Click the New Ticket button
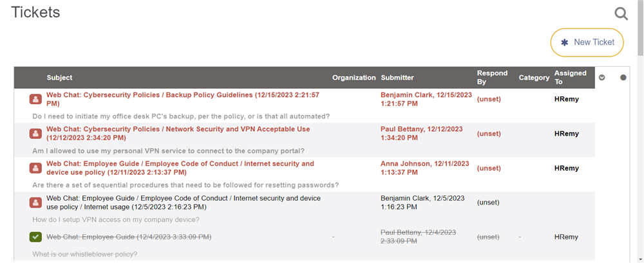Screen dimensions: 644x263 click(x=587, y=42)
